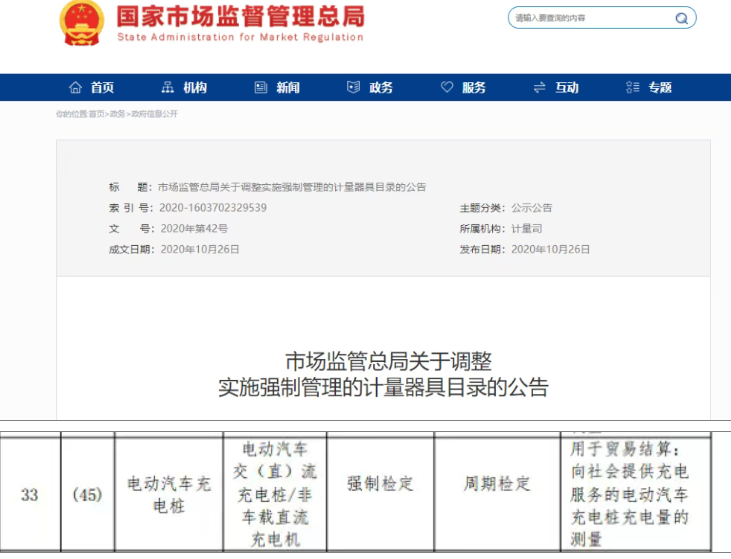Click the arrows icon beside 互动
The image size is (731, 559).
[x=540, y=88]
